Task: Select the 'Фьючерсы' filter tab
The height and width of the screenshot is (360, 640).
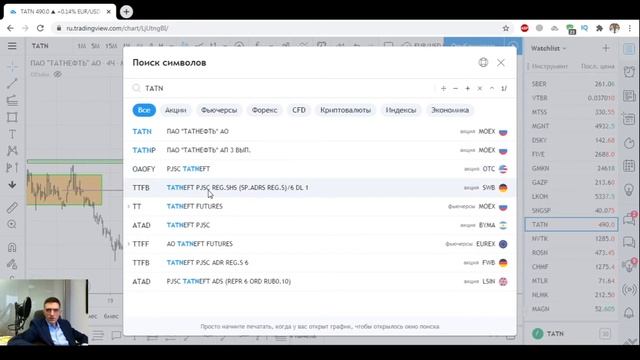Action: coord(219,110)
